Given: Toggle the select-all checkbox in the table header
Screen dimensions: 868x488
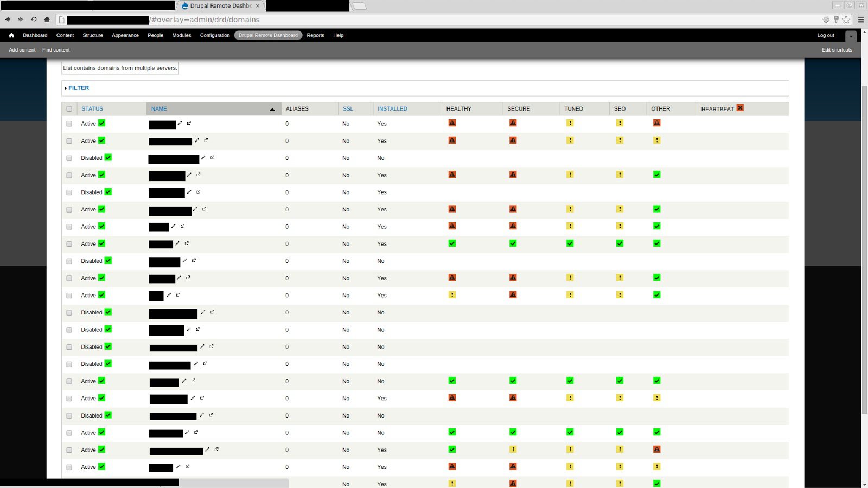Looking at the screenshot, I should (69, 108).
